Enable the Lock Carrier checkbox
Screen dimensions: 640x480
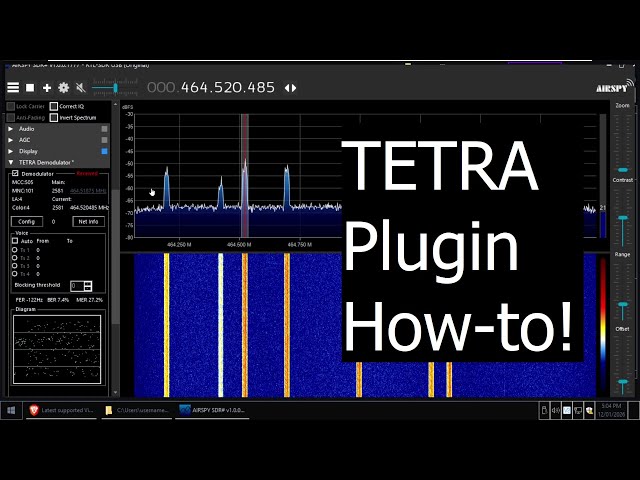(x=11, y=106)
